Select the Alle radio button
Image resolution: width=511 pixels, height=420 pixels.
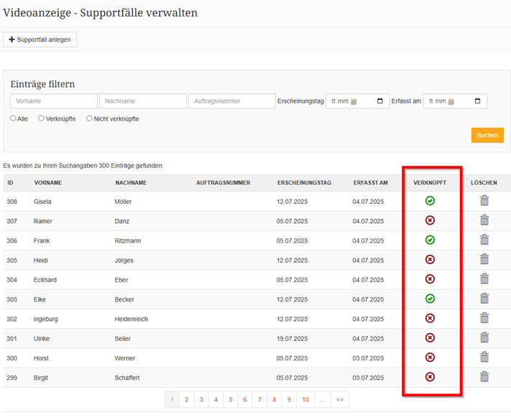click(13, 118)
